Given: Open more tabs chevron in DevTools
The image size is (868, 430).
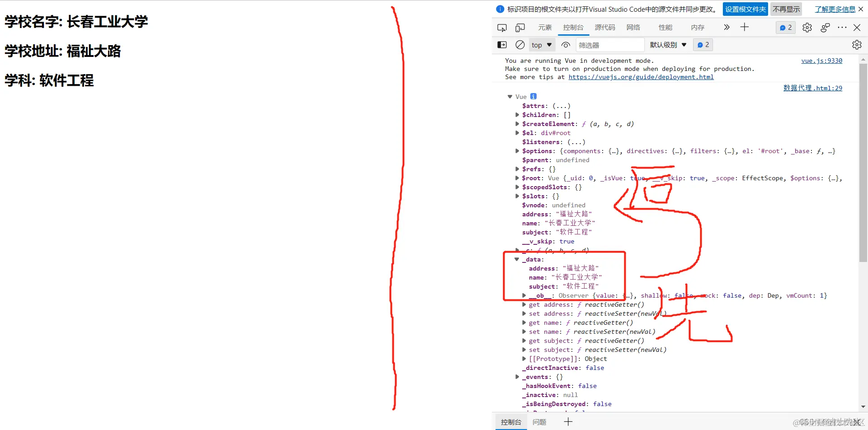Looking at the screenshot, I should (x=726, y=27).
